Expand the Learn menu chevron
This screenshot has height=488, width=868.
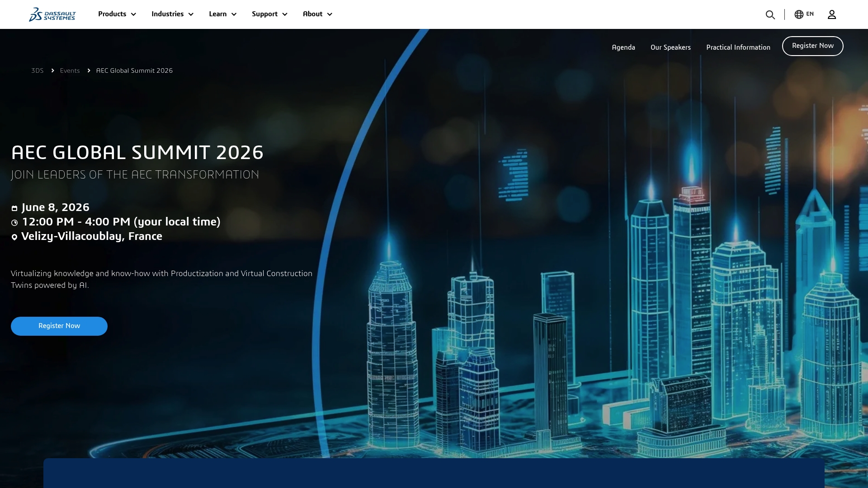click(x=234, y=14)
